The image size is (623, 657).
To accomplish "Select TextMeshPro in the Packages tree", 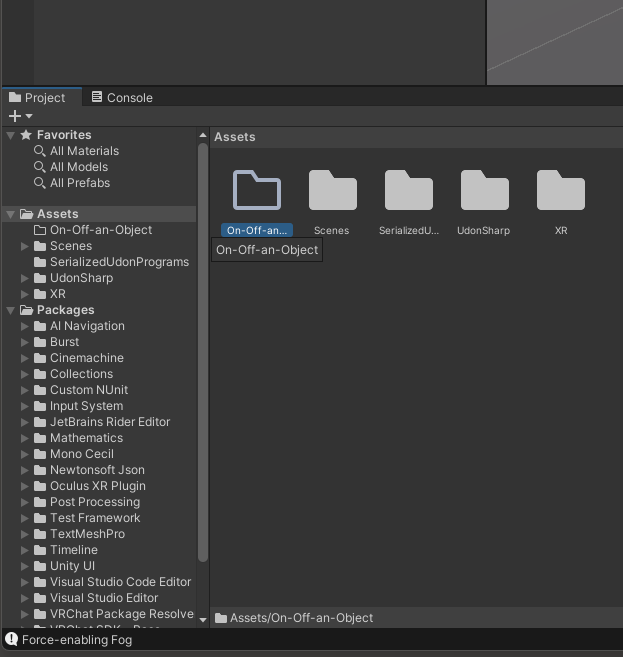I will coord(87,534).
